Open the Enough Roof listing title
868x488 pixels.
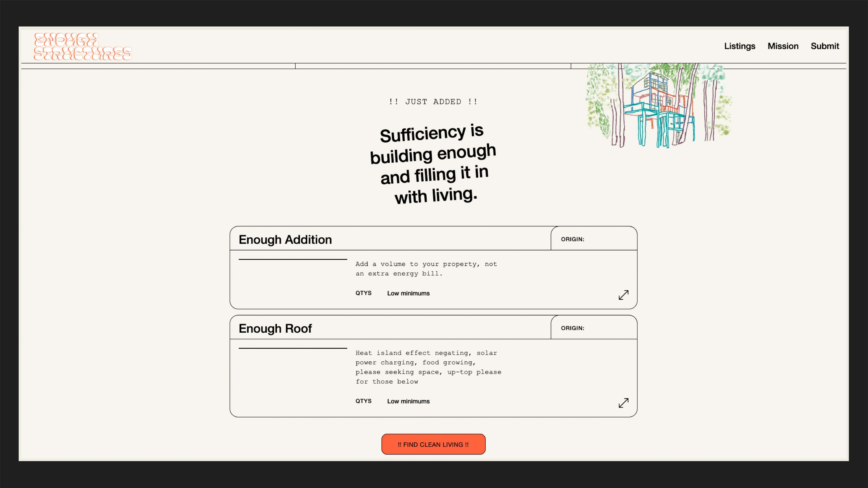[x=275, y=328]
